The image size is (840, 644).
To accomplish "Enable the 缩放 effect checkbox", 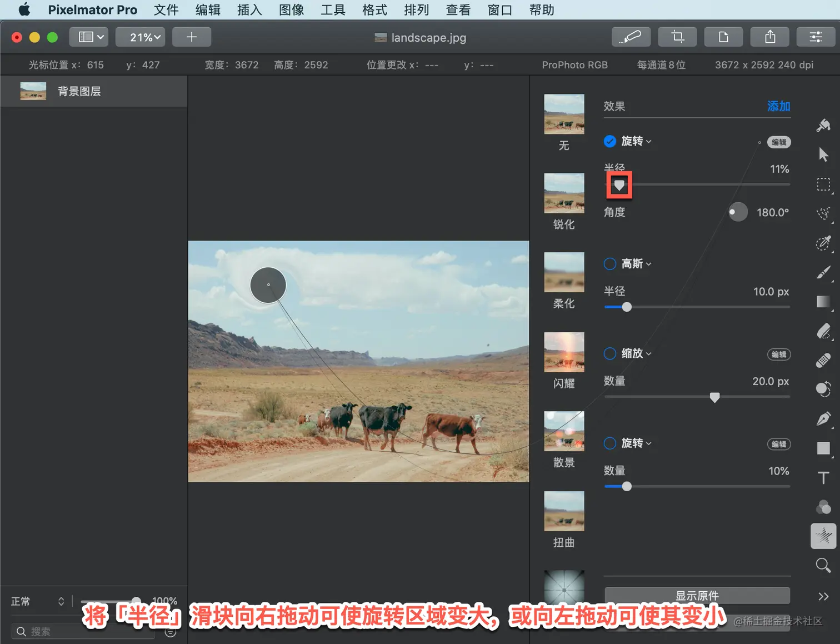I will tap(610, 353).
